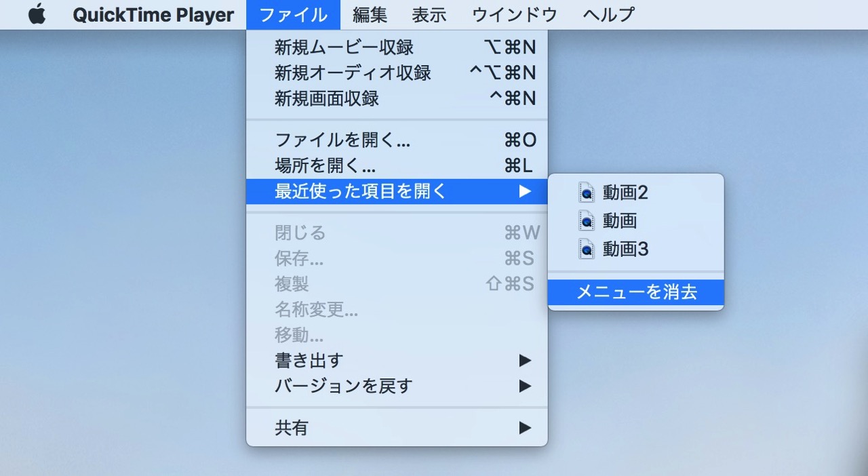Select ファイルを開く...
This screenshot has width=868, height=476.
pyautogui.click(x=397, y=140)
